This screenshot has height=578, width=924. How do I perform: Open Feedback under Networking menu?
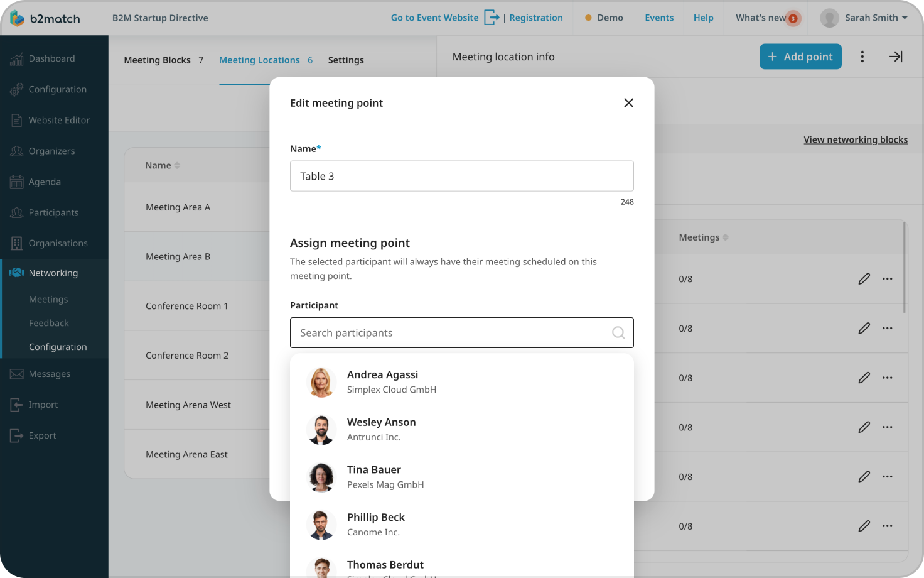pyautogui.click(x=49, y=323)
